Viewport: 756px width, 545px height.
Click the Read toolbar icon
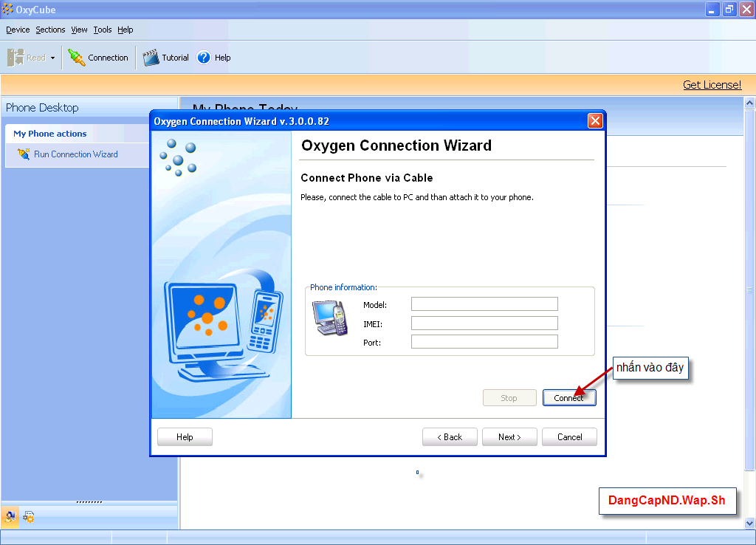point(16,58)
